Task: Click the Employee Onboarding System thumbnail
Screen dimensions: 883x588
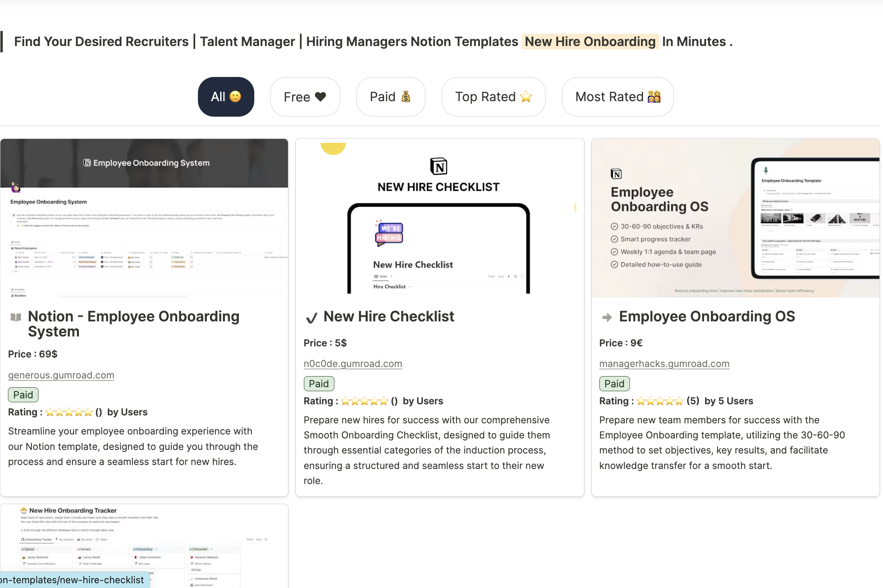Action: (144, 218)
